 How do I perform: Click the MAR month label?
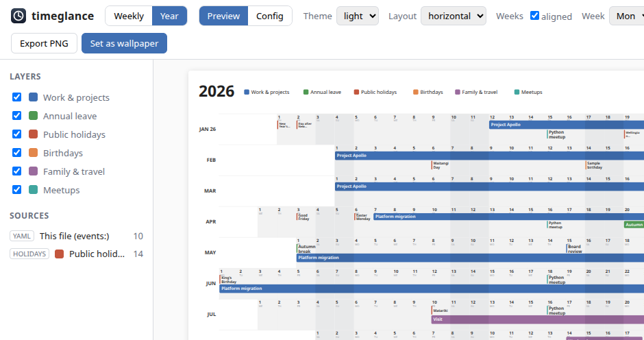(210, 191)
